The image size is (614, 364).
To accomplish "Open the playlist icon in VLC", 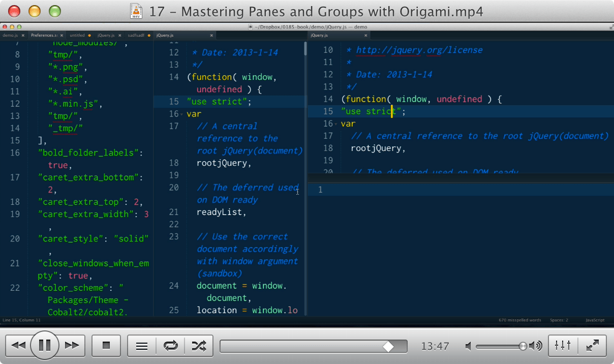I will [x=141, y=345].
